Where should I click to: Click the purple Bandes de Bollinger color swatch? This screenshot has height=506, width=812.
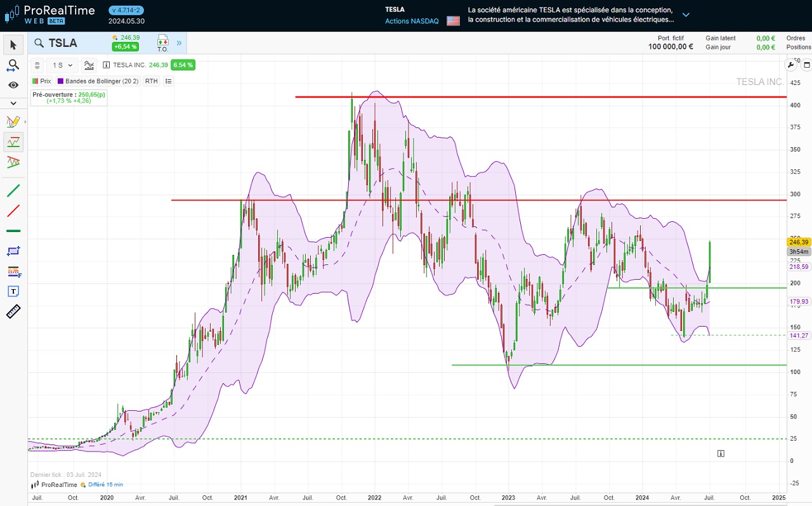(x=61, y=81)
